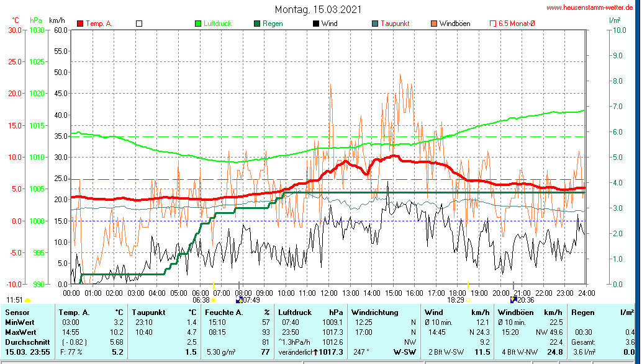The width and height of the screenshot is (642, 364).
Task: Click the 24:00 time axis label
Action: click(x=586, y=293)
